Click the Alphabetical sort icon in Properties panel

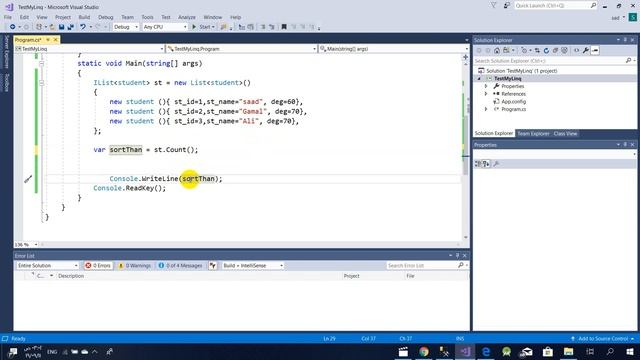486,164
